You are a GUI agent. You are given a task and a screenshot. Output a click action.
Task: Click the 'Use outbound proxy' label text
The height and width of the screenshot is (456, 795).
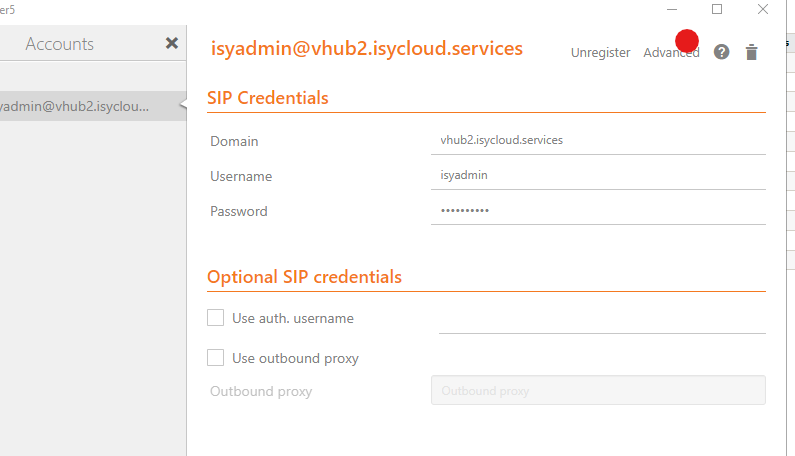(x=296, y=358)
